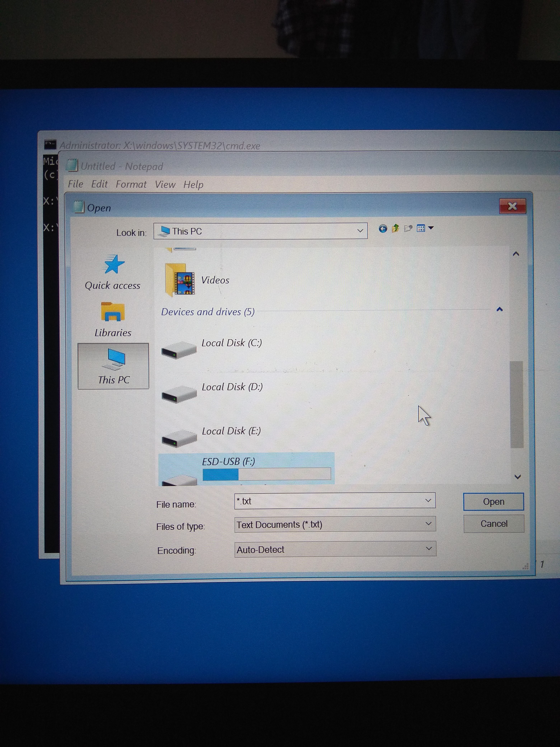The image size is (560, 747).
Task: Click the Create New Folder icon
Action: coord(408,229)
